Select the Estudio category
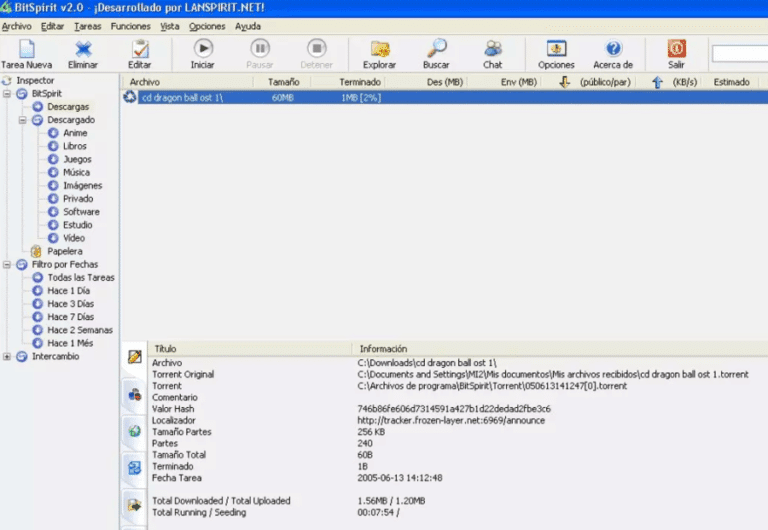Image resolution: width=768 pixels, height=530 pixels. 77,225
